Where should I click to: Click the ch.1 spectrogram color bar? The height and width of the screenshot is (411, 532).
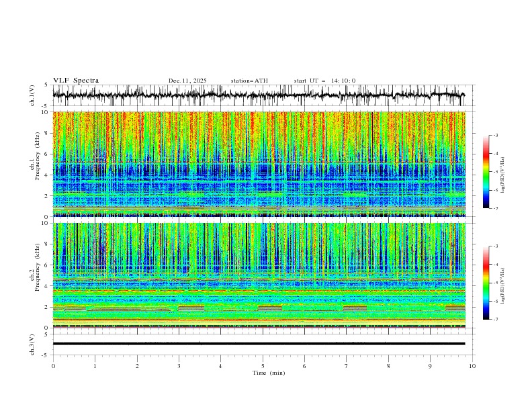(486, 172)
